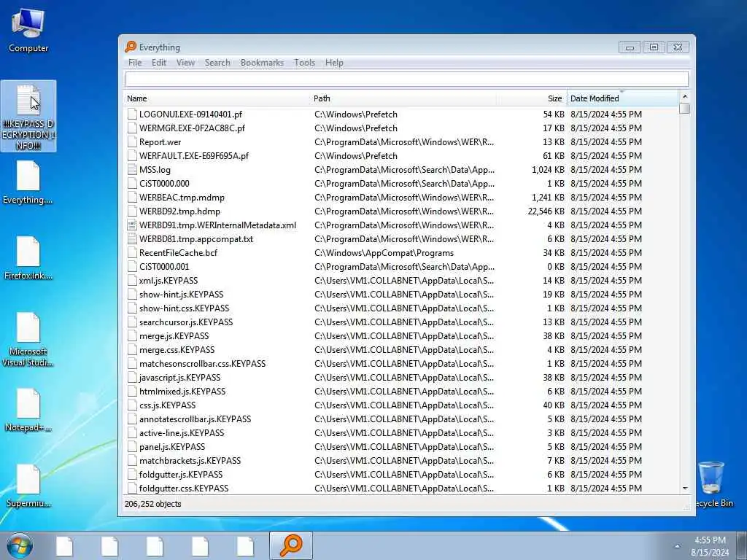Click the results list vertical scrollbar thumb
Image resolution: width=747 pixels, height=560 pixels.
coord(684,108)
